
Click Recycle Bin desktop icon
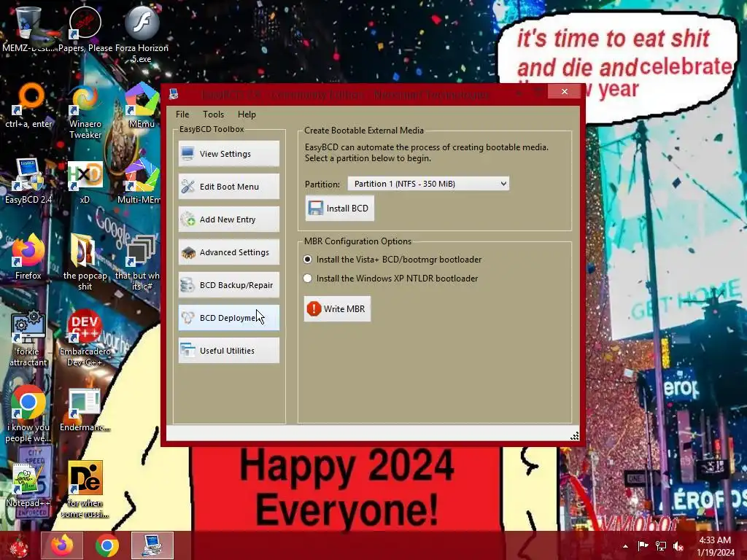pyautogui.click(x=28, y=28)
